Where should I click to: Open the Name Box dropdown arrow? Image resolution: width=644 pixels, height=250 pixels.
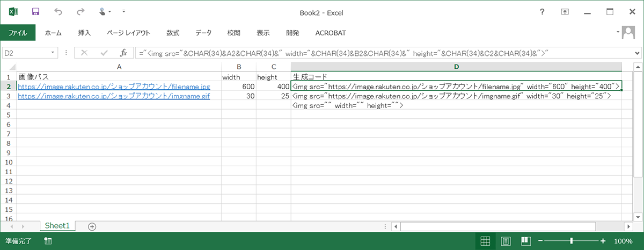coord(53,53)
